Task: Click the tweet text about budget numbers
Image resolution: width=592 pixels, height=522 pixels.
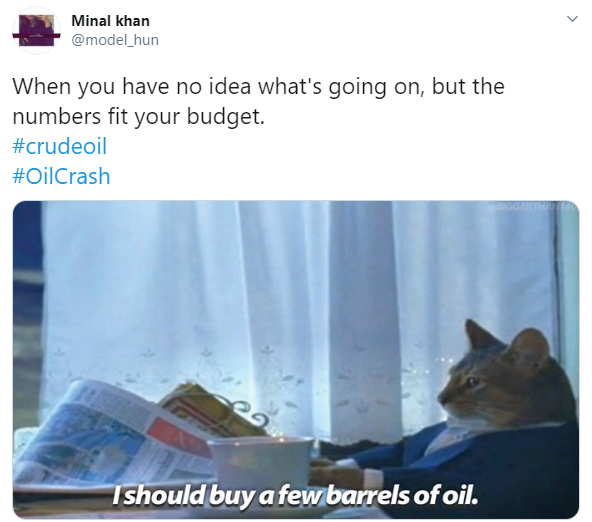Action: 258,101
